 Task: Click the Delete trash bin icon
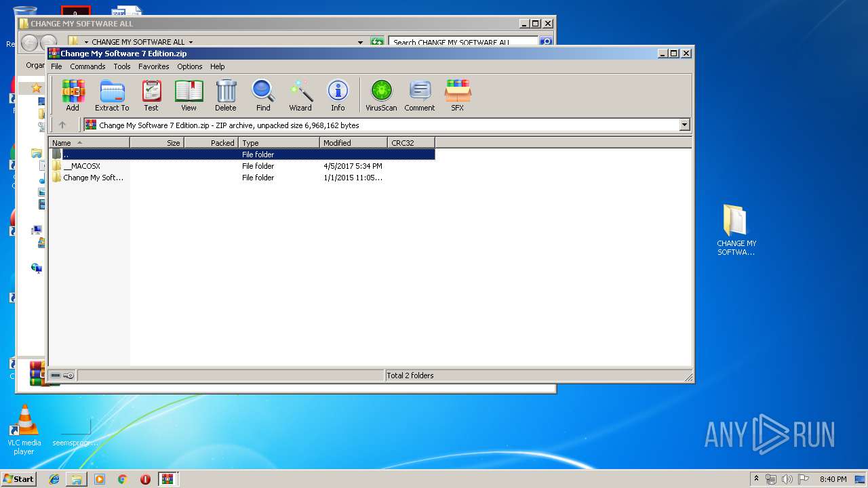tap(226, 96)
